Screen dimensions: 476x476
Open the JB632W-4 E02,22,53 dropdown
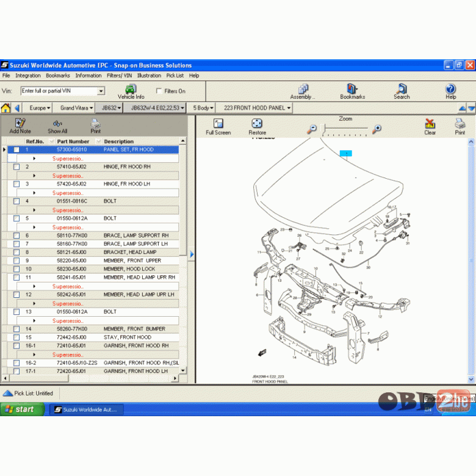pos(157,108)
